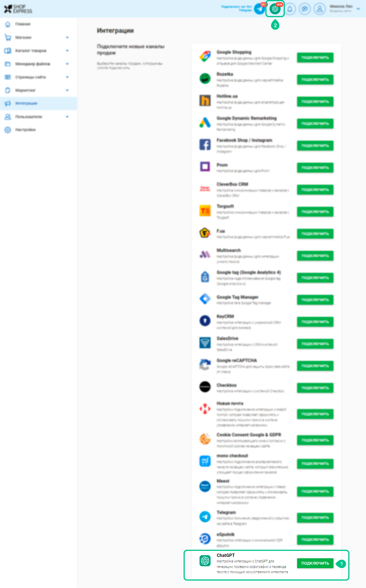This screenshot has height=588, width=366.
Task: Expand the Маркетинг sidebar menu arrow
Action: (x=67, y=90)
